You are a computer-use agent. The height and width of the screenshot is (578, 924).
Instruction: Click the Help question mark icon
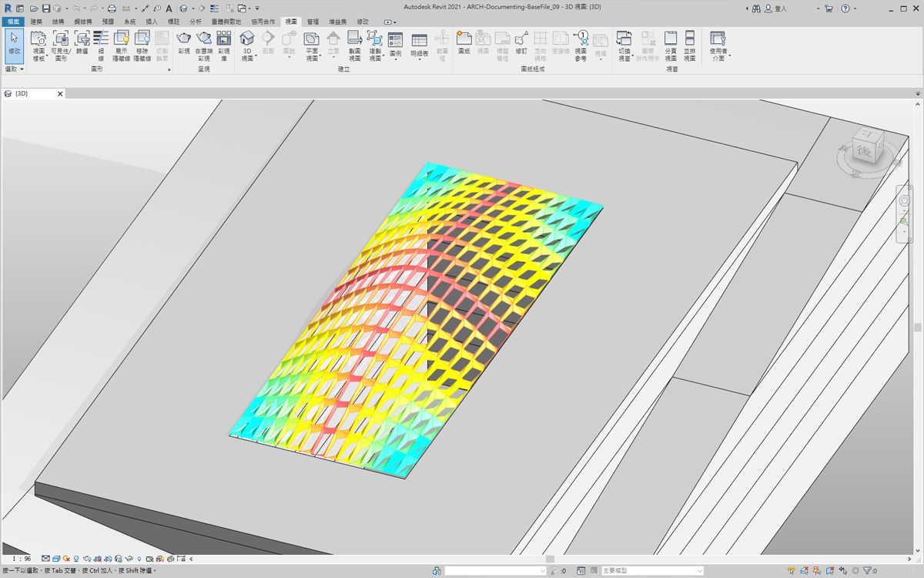(845, 8)
